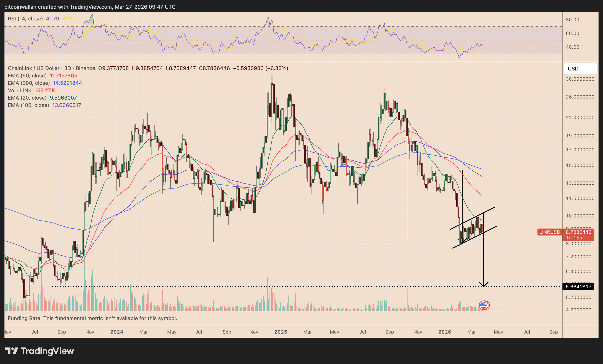Image resolution: width=603 pixels, height=364 pixels.
Task: Click the Funding Rate notice text
Action: tap(92, 318)
